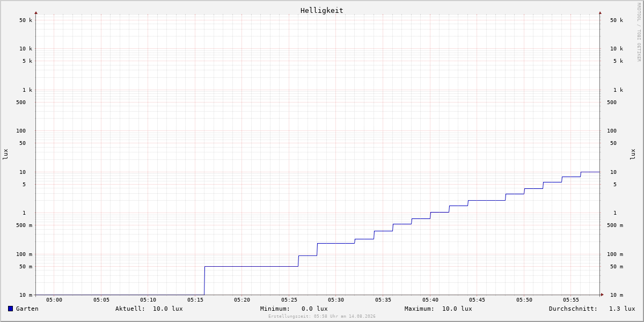Click the left lux axis title
The height and width of the screenshot is (322, 644).
coord(5,155)
